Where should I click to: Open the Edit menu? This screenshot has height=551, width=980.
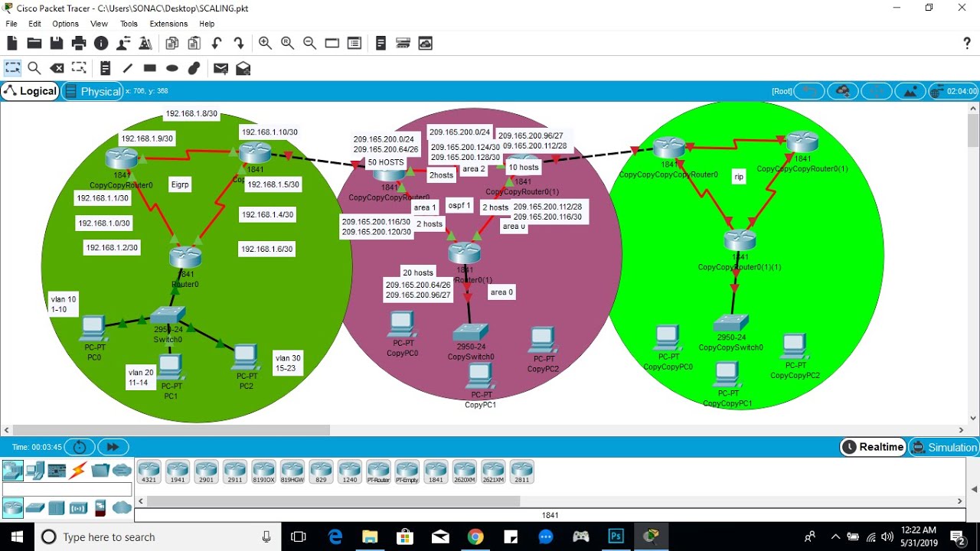35,24
